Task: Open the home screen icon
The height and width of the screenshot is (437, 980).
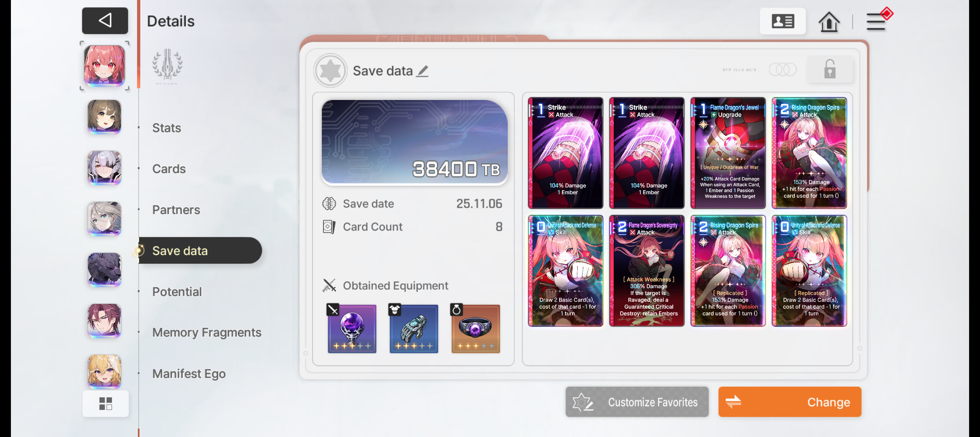Action: [829, 21]
